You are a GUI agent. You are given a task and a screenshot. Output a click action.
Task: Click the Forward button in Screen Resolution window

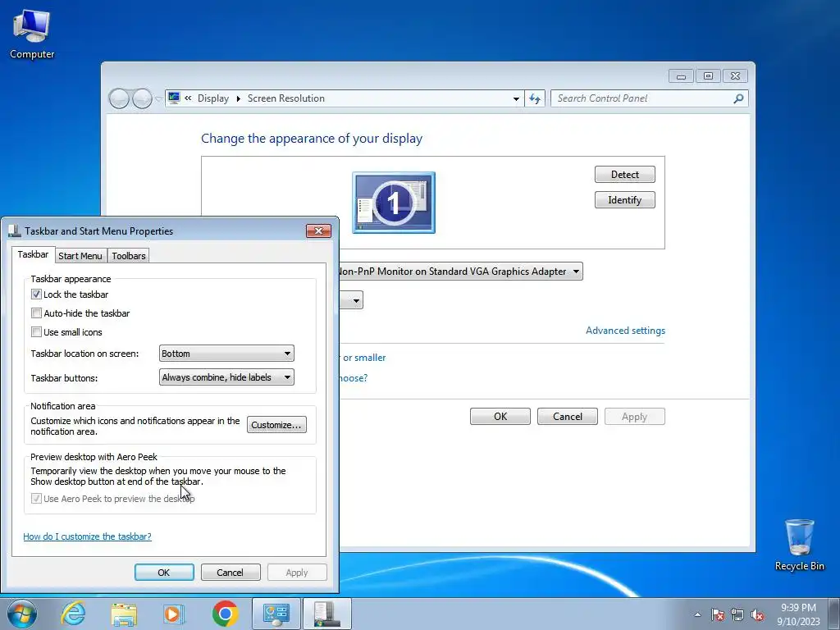tap(142, 98)
